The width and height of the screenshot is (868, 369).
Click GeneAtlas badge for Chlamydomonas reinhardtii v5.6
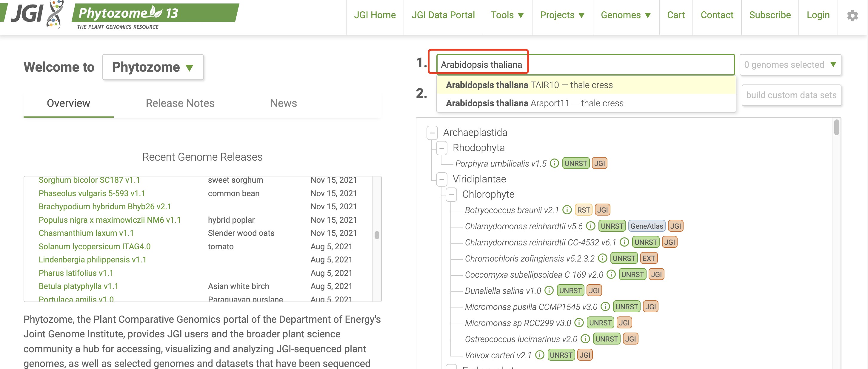646,226
